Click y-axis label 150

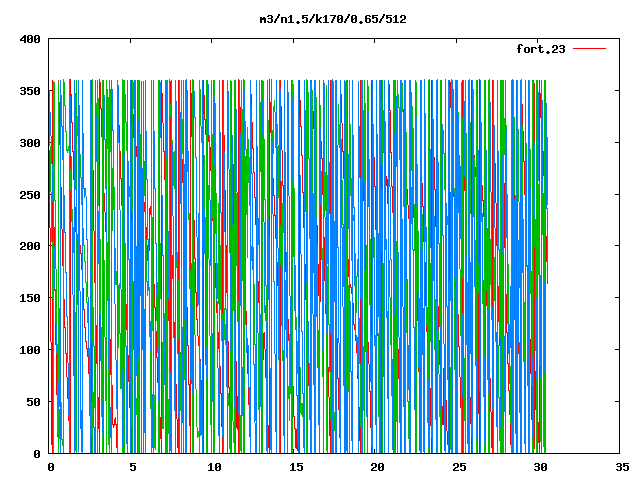[x=30, y=298]
